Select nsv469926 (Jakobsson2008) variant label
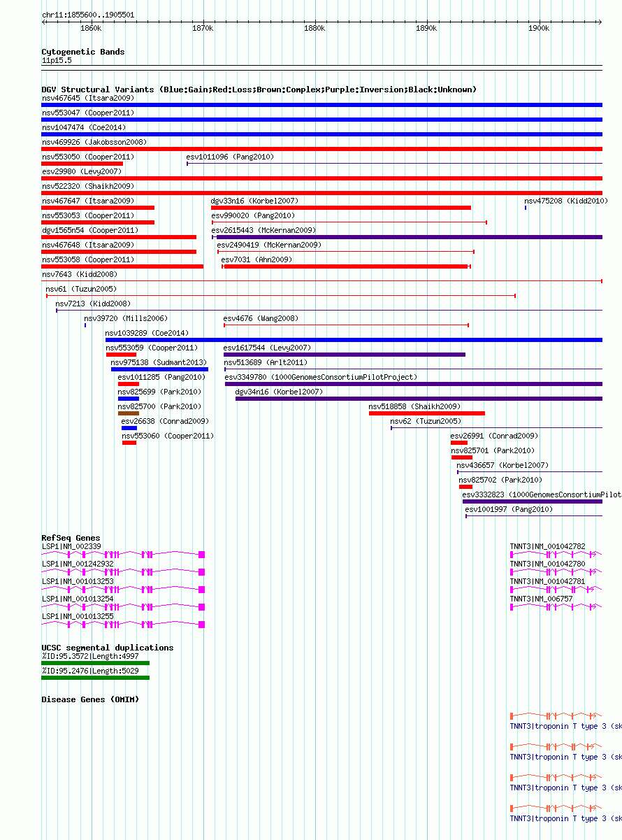Image resolution: width=622 pixels, height=840 pixels. (x=94, y=142)
